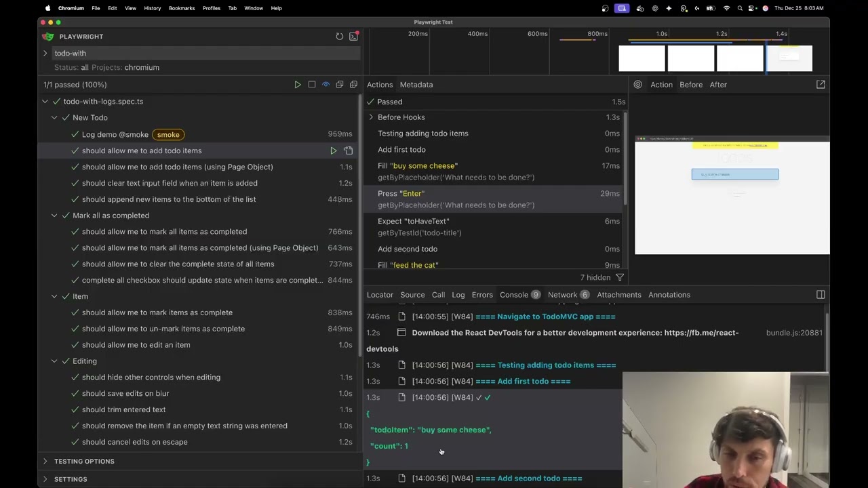This screenshot has width=868, height=488.
Task: Click the pick locator target icon
Action: pos(638,85)
